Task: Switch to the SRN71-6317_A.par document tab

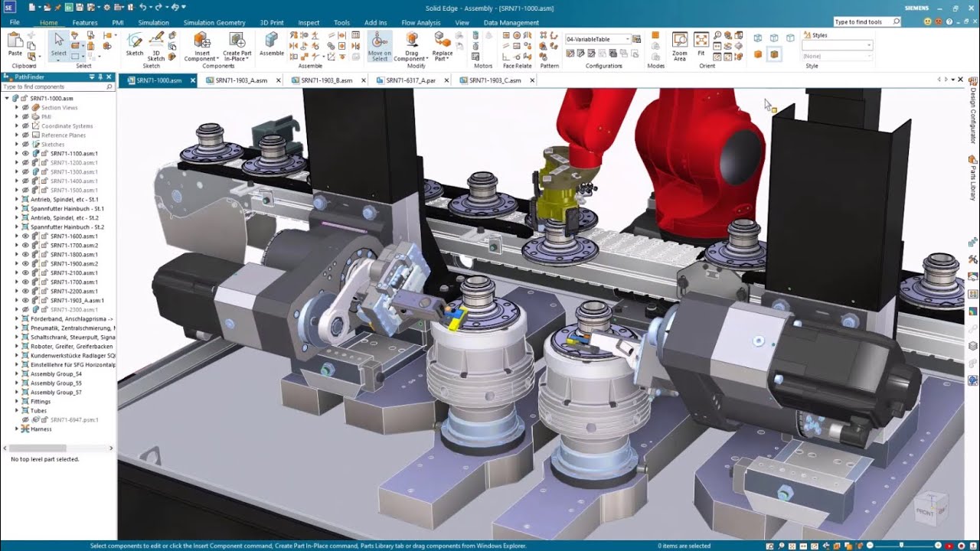Action: click(410, 80)
